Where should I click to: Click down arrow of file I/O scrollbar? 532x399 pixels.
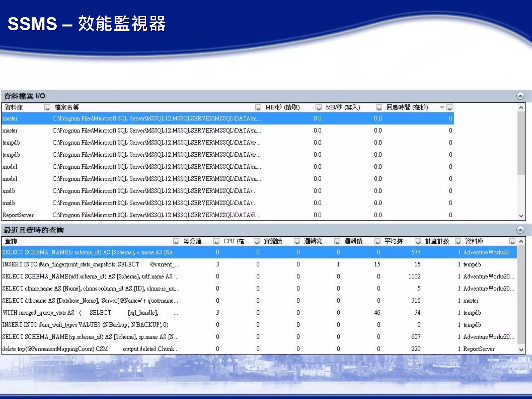click(521, 216)
